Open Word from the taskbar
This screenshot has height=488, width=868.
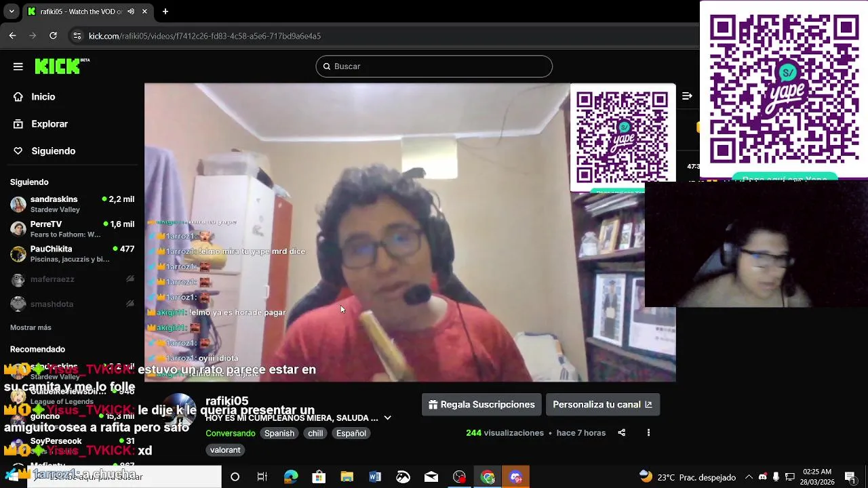pyautogui.click(x=375, y=477)
